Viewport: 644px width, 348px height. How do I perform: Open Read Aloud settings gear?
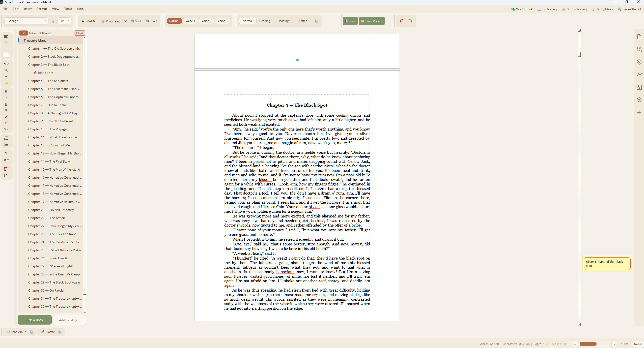point(31,332)
